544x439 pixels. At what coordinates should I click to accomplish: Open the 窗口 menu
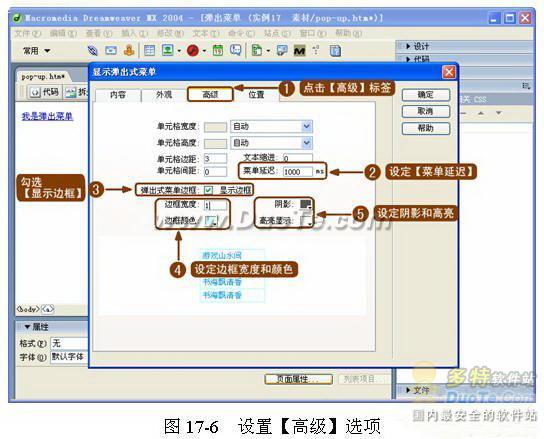(313, 34)
